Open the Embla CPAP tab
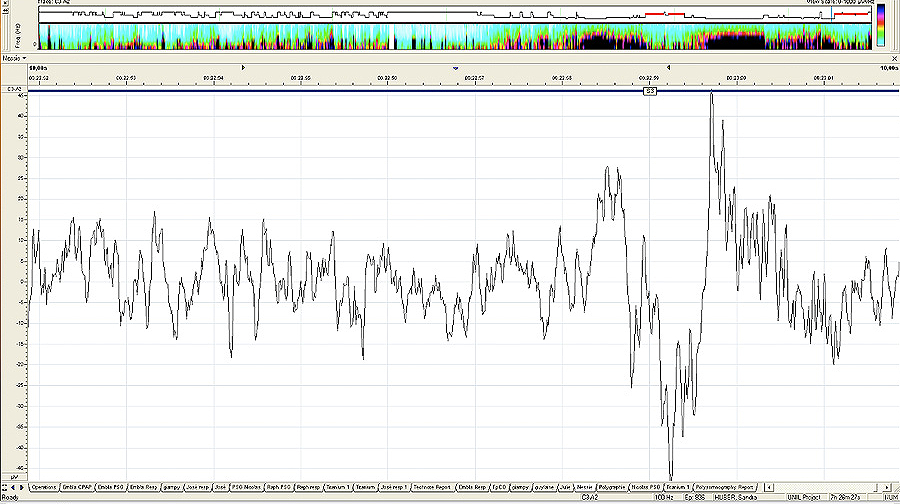900x504 pixels. (75, 487)
